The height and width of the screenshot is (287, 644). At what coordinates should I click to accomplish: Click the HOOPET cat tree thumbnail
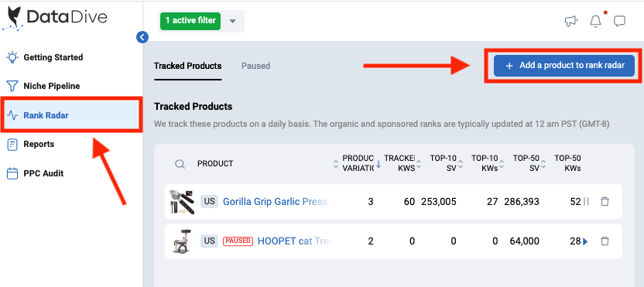(x=182, y=241)
